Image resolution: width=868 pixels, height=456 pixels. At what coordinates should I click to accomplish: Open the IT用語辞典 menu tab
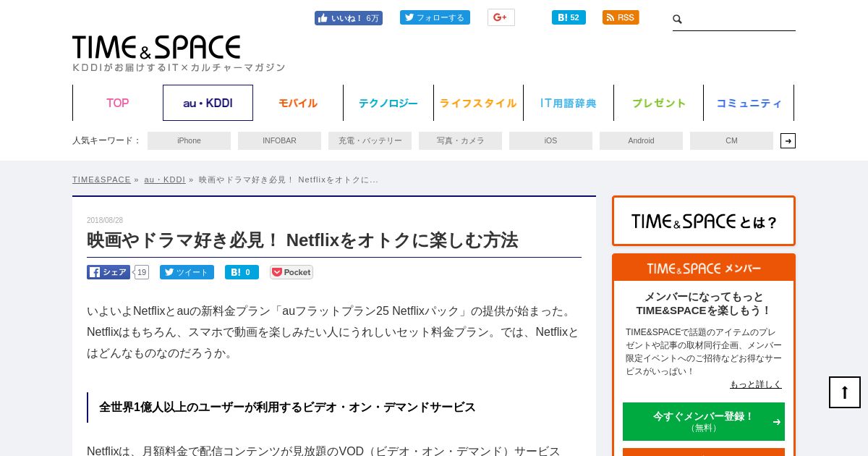click(x=569, y=103)
